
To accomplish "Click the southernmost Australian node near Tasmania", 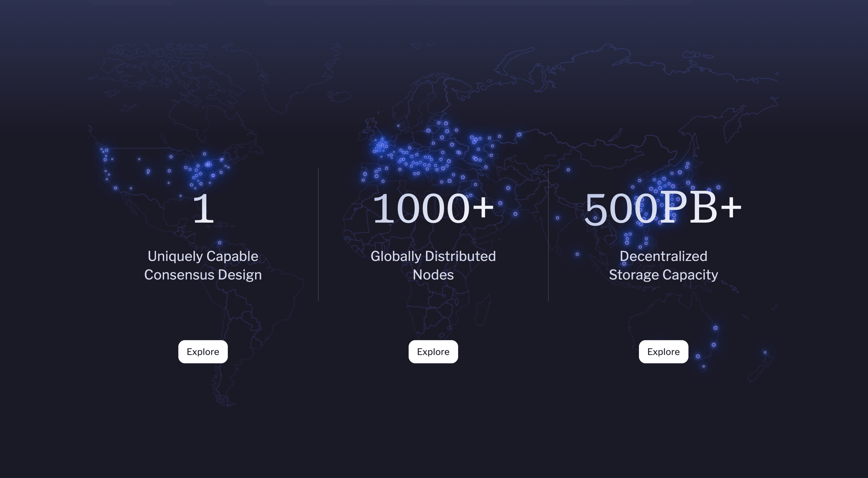I will [703, 366].
